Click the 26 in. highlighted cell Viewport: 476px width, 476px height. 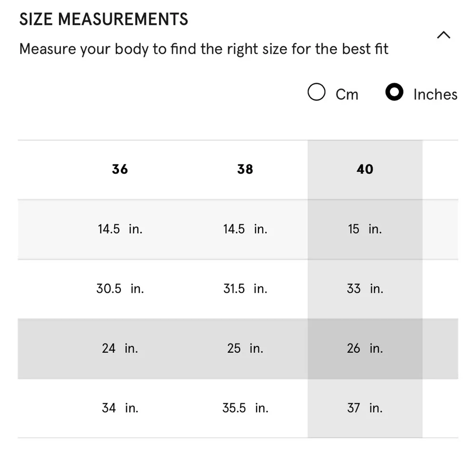[365, 348]
